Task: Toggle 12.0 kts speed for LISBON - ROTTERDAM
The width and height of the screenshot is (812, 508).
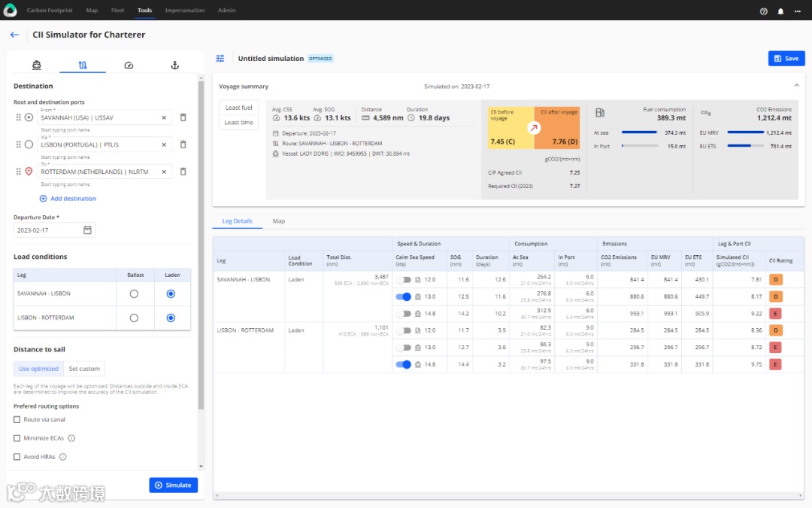Action: [404, 330]
